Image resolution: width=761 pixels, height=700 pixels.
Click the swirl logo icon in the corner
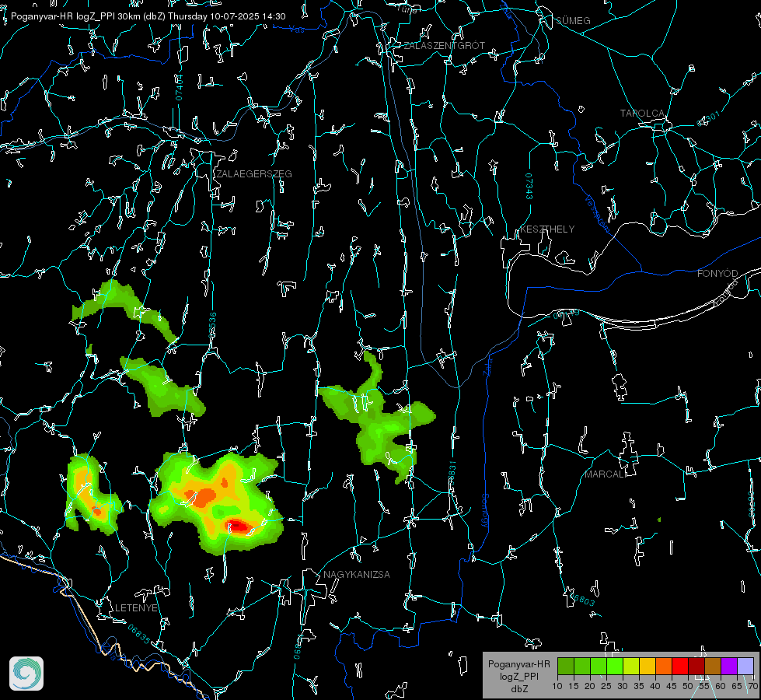click(26, 674)
